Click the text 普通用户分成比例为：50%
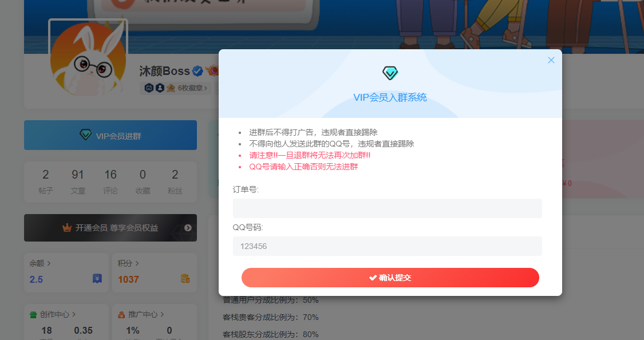Viewport: 644px width, 340px height. point(271,300)
